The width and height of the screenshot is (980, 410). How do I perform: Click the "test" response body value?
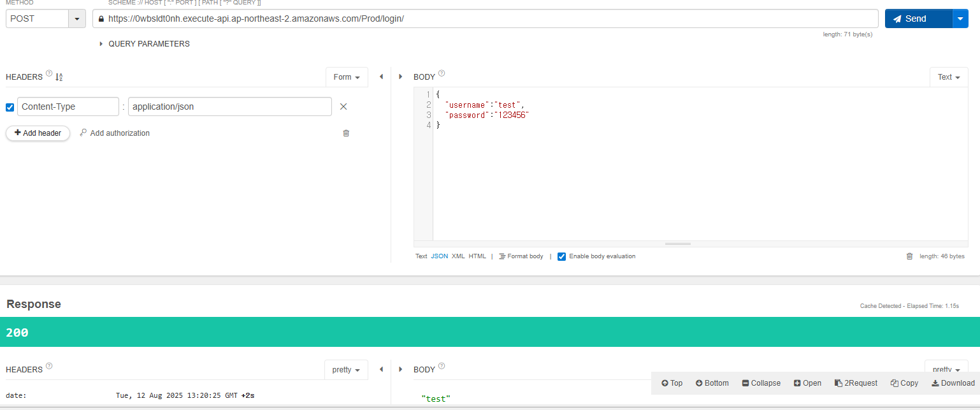(x=436, y=399)
